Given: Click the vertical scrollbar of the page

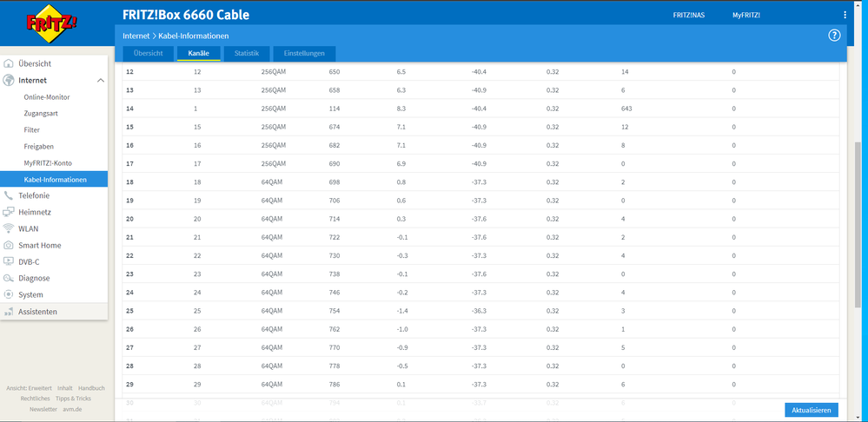Looking at the screenshot, I should point(858,224).
